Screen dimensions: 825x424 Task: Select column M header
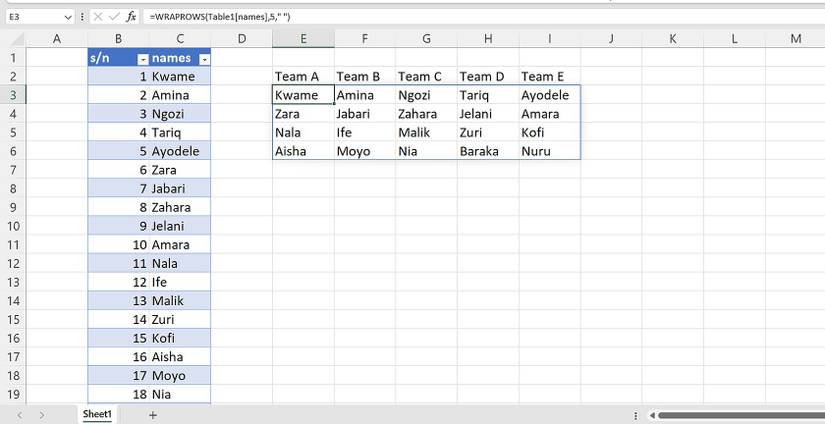click(x=795, y=39)
